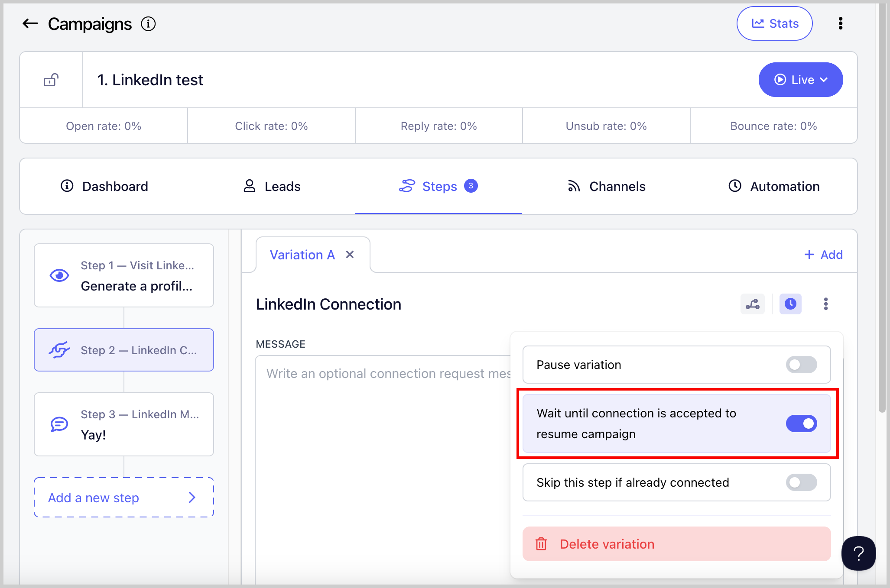Close Variation A with the X icon
The height and width of the screenshot is (588, 890).
tap(350, 255)
